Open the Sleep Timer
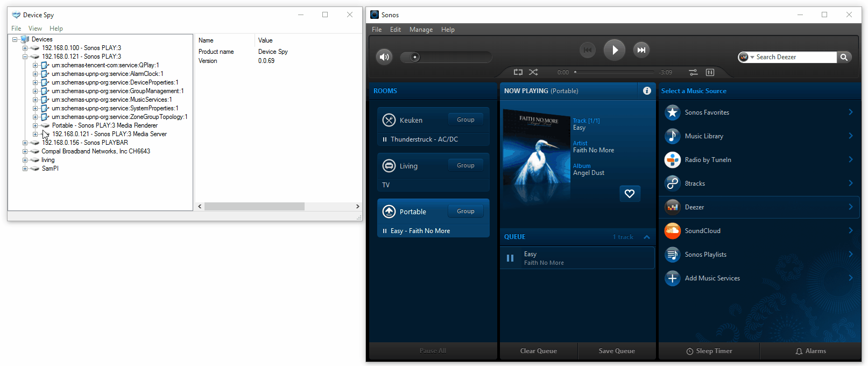The width and height of the screenshot is (868, 366). click(x=709, y=351)
